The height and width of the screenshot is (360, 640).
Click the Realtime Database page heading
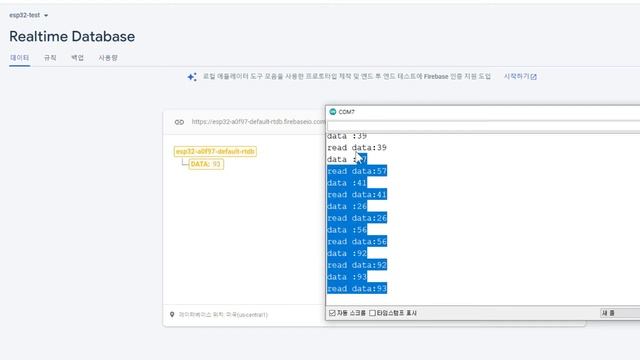(72, 36)
